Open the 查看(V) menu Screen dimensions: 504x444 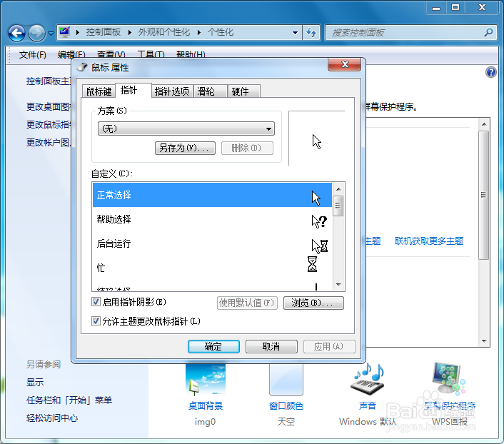click(x=111, y=55)
